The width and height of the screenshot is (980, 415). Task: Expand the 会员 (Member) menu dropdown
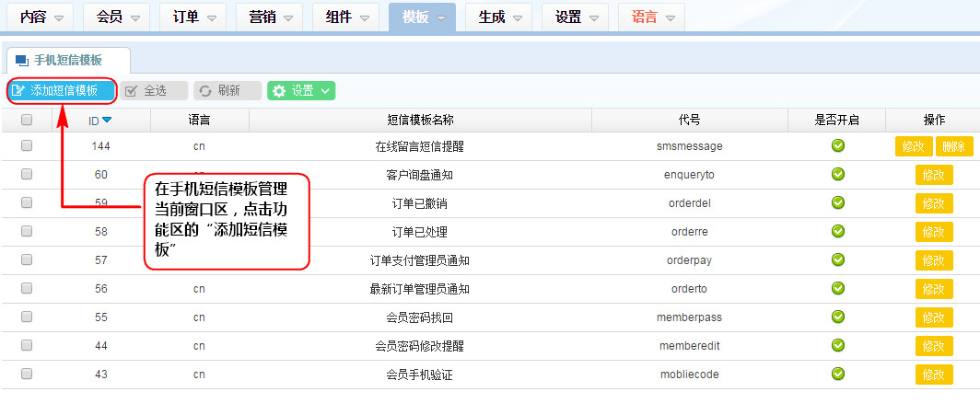click(x=118, y=17)
